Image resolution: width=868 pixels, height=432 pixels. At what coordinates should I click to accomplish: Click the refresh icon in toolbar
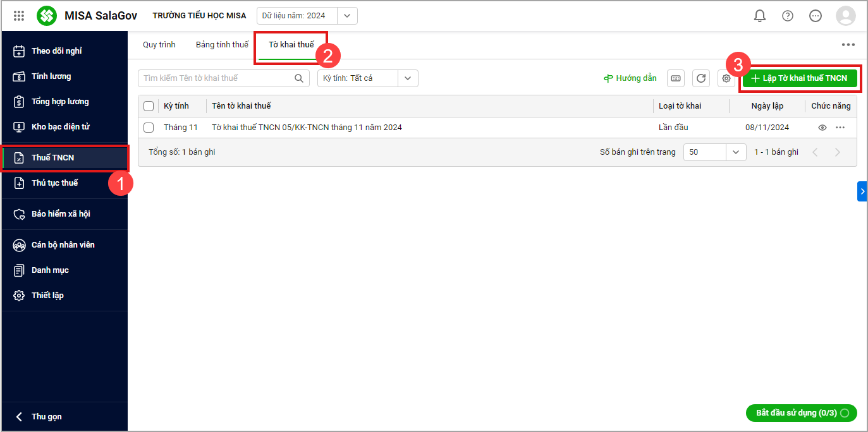click(x=700, y=78)
